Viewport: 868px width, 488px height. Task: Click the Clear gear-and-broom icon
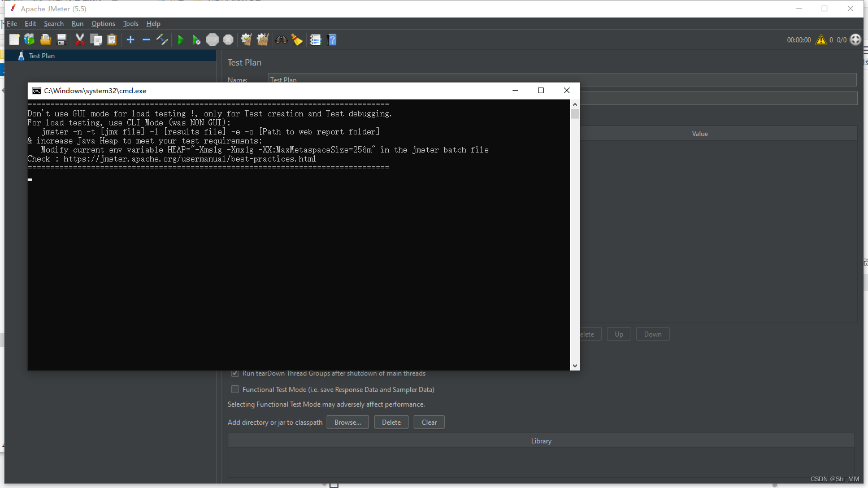[x=246, y=40]
